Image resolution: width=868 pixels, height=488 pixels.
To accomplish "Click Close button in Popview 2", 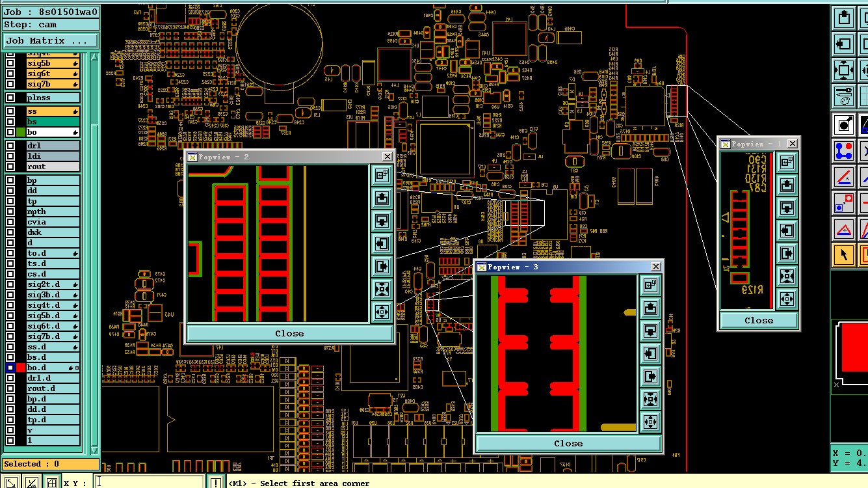I will coord(289,333).
